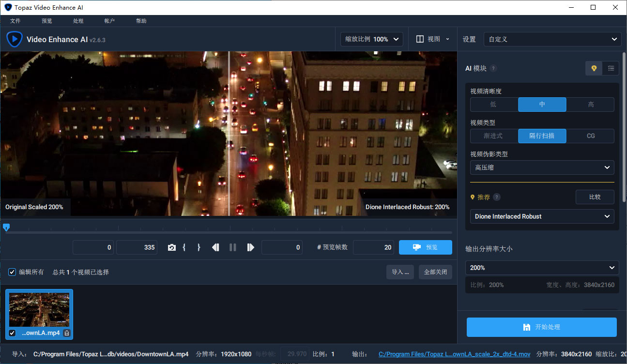This screenshot has height=364, width=627.
Task: Open the 帮助 menu
Action: click(141, 21)
